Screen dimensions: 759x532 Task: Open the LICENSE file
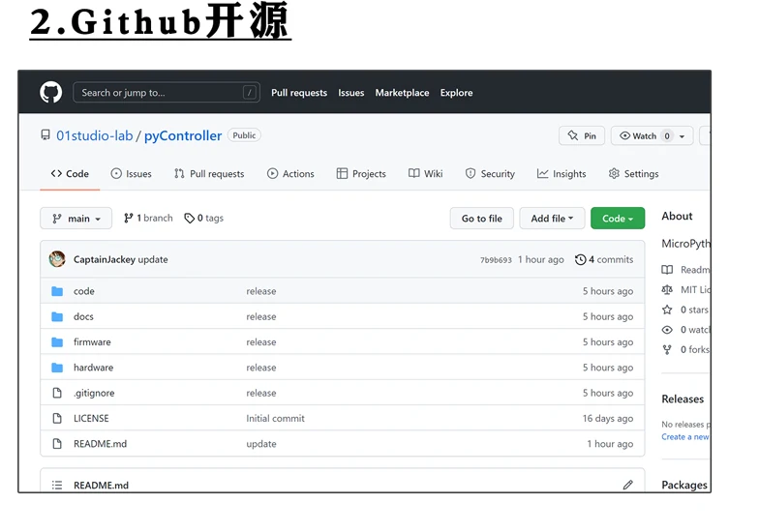click(x=91, y=418)
